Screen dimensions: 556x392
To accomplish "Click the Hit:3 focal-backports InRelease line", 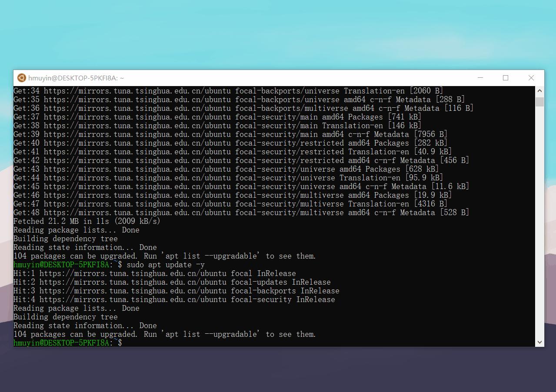I will [176, 291].
